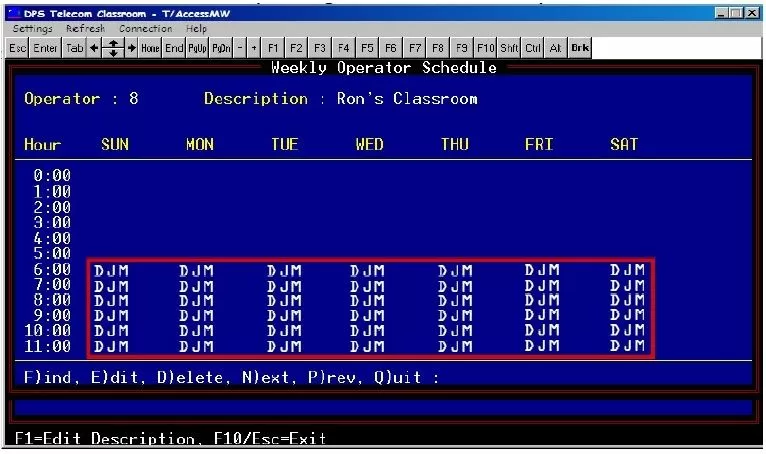Click the right arrow toolbar icon

tap(131, 47)
